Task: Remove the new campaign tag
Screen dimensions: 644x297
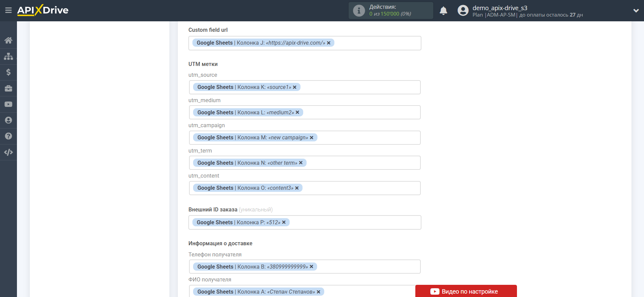Action: pyautogui.click(x=312, y=138)
